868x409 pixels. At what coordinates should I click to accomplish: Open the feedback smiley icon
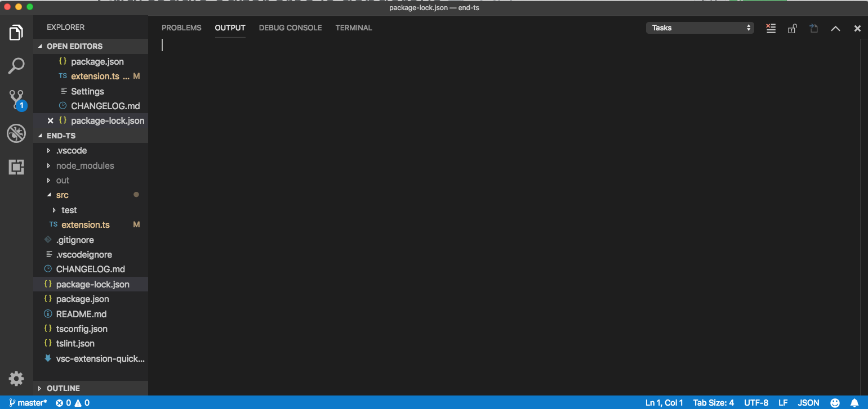(x=835, y=403)
